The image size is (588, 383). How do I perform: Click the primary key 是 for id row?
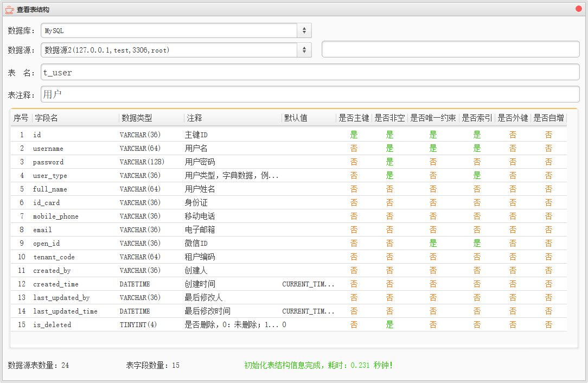tap(354, 135)
